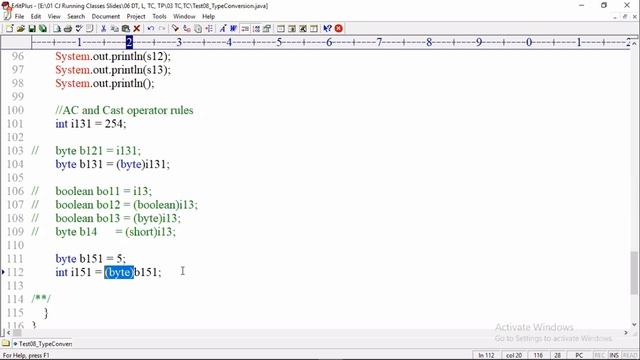This screenshot has width=640, height=360.
Task: Open the Window menu
Action: click(184, 16)
